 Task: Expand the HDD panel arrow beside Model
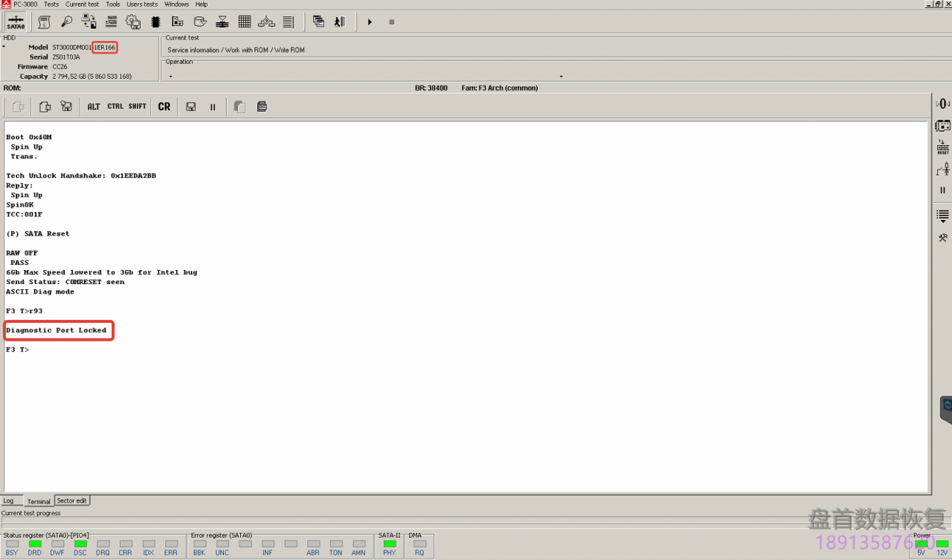(4, 47)
